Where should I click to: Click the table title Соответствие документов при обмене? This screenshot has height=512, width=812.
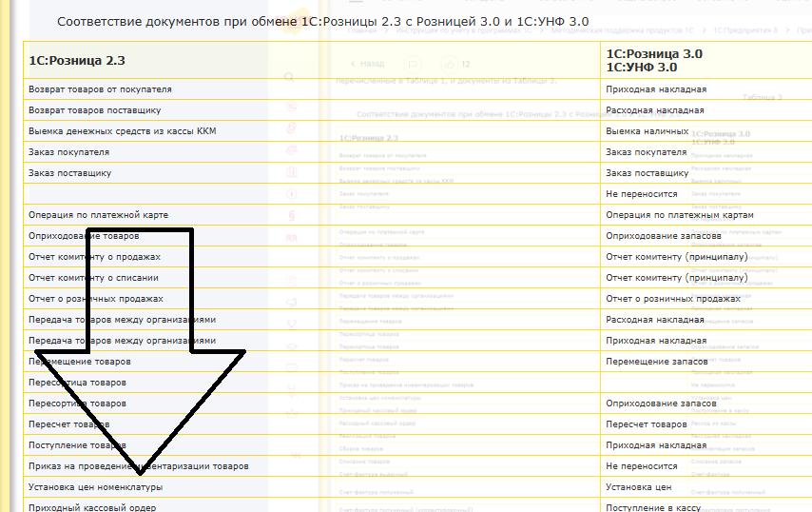coord(322,22)
